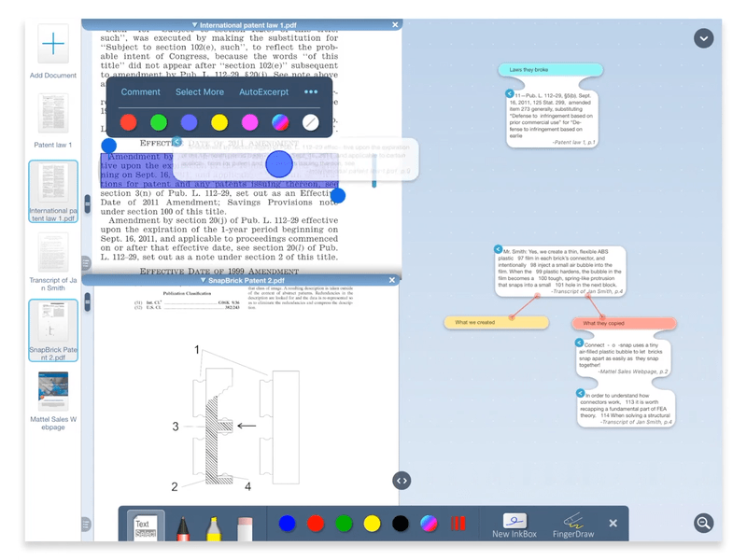The height and width of the screenshot is (560, 747).
Task: Collapse the International patent law 1.pdf panel
Action: tap(195, 25)
